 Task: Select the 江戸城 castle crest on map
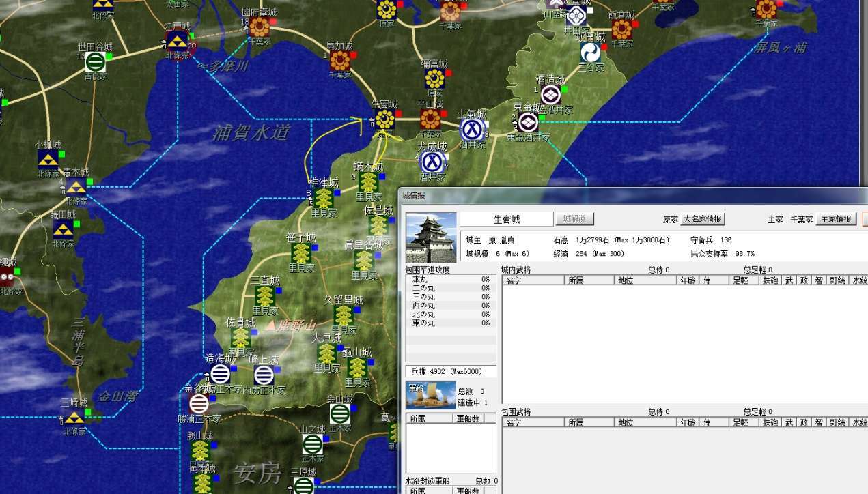tap(178, 42)
